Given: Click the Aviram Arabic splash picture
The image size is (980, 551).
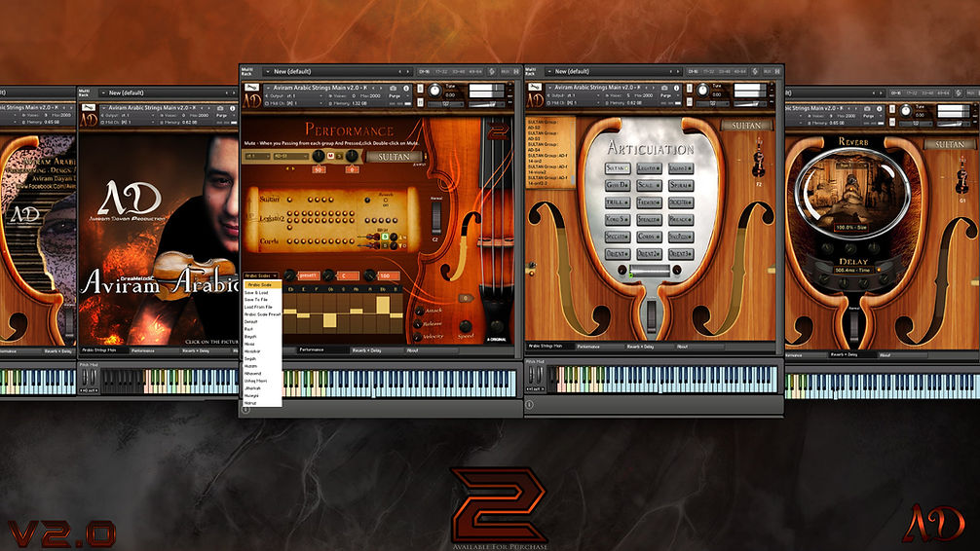Looking at the screenshot, I should [158, 239].
